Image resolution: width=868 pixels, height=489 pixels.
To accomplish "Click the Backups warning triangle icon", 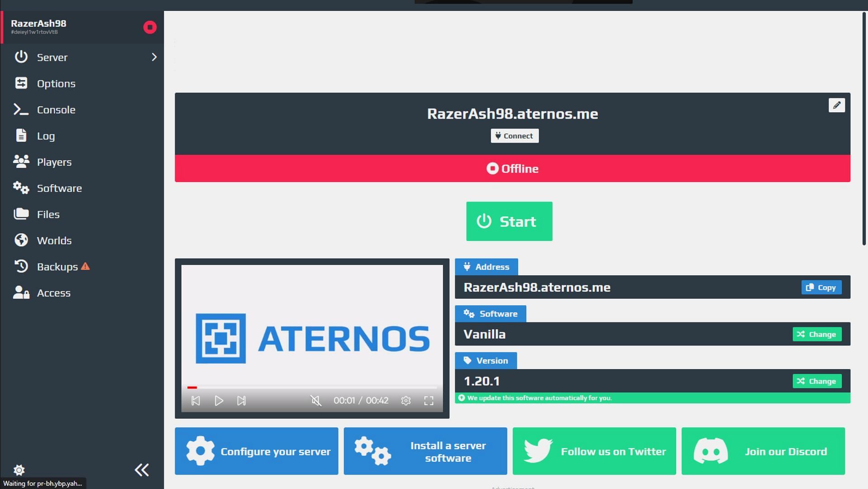I will [x=85, y=267].
